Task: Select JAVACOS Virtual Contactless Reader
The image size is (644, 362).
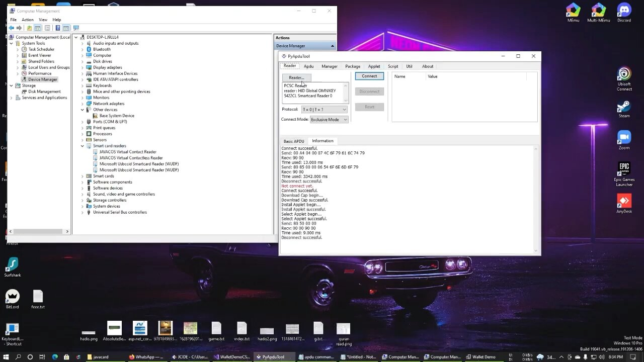Action: [131, 158]
